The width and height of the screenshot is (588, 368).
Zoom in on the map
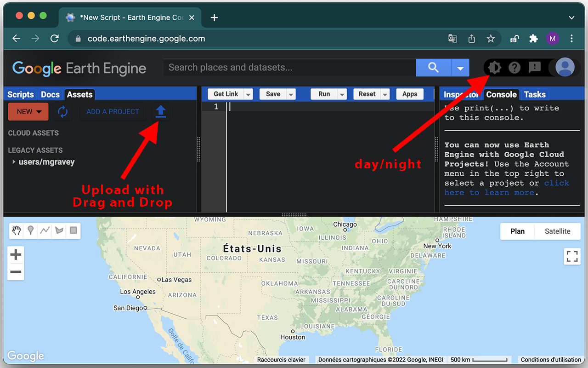click(16, 254)
